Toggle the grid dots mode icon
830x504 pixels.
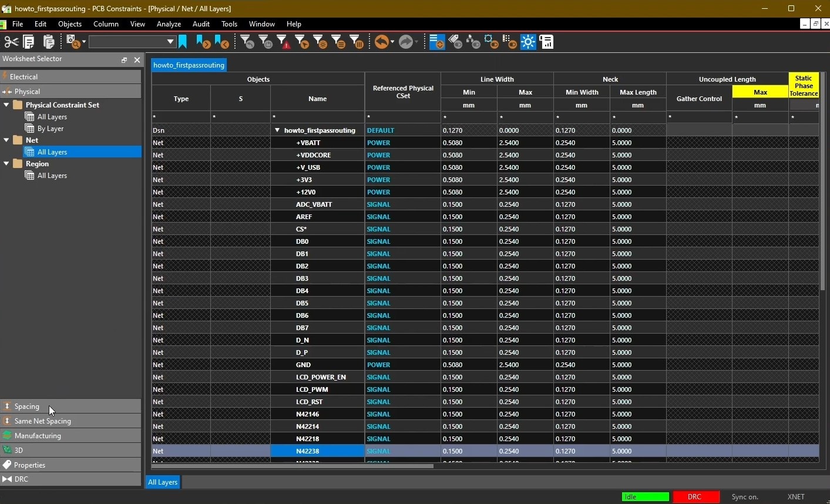[x=510, y=42]
